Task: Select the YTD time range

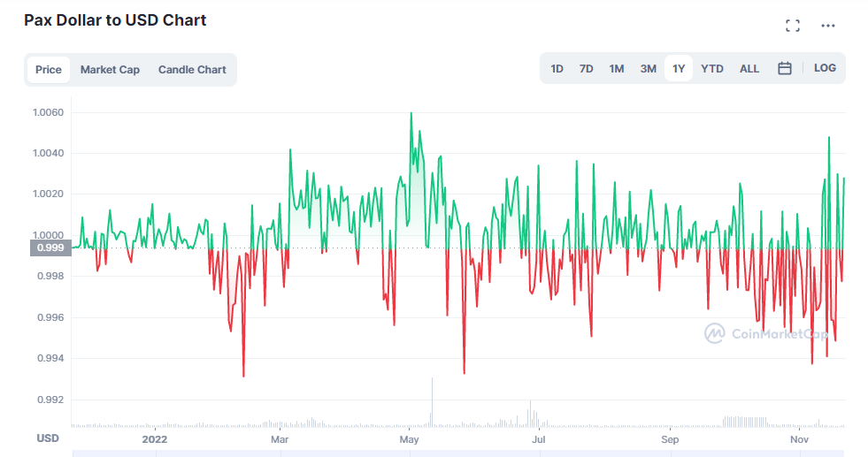Action: tap(712, 69)
